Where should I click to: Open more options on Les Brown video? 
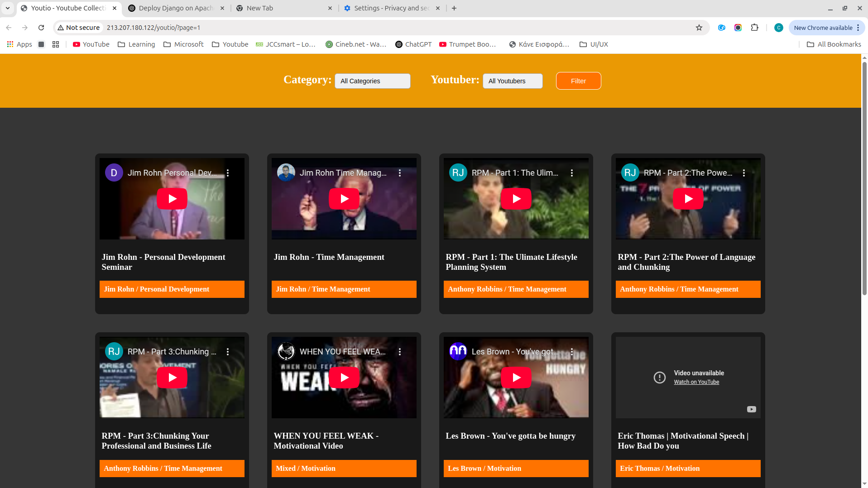572,352
